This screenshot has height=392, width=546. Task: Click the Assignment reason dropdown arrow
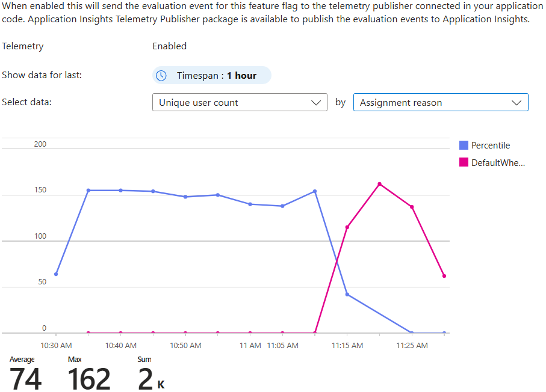pyautogui.click(x=517, y=102)
